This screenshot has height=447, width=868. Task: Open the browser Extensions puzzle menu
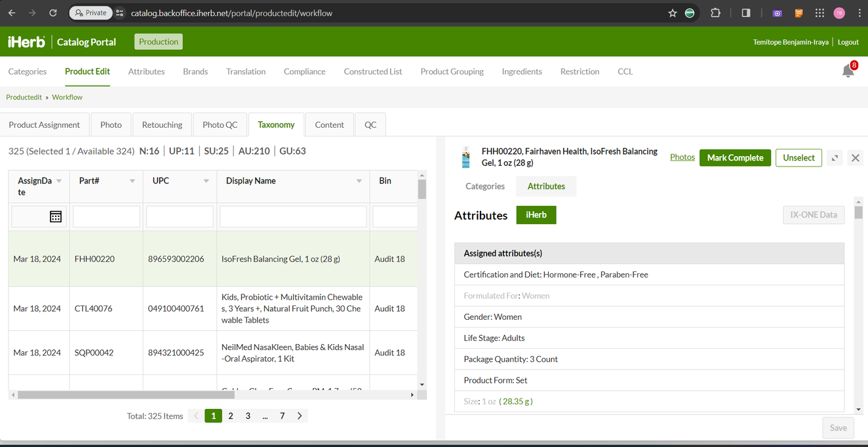pyautogui.click(x=715, y=13)
